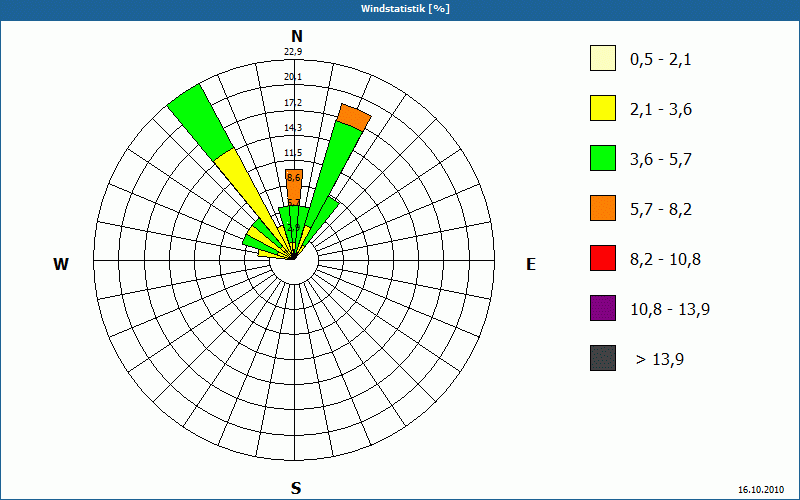Click the 14,3 axis scale value

click(x=293, y=128)
